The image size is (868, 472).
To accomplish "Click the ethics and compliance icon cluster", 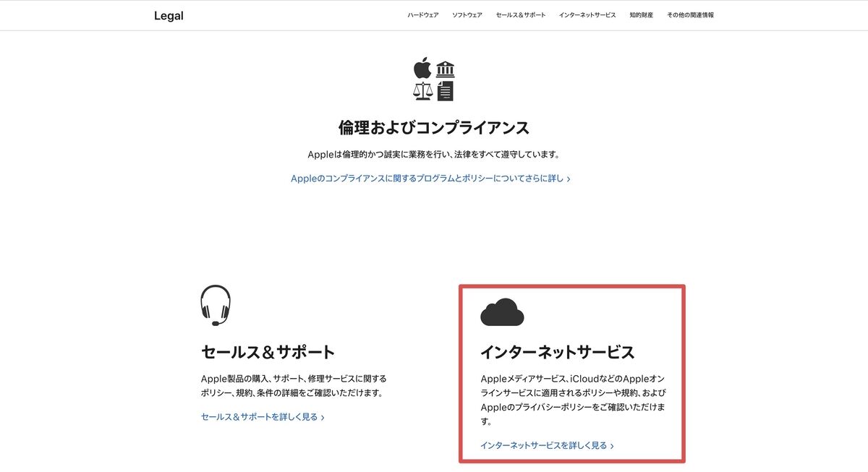I will tap(434, 80).
